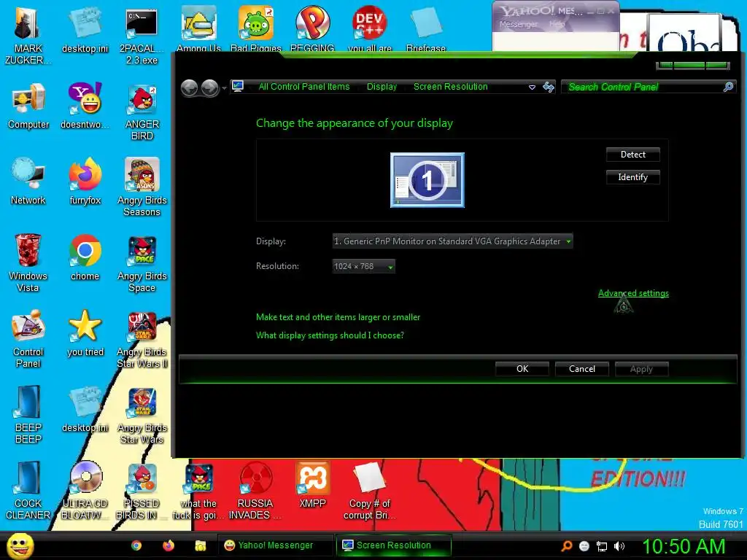Open Angry Birds Space shortcut
This screenshot has height=560, width=747.
pos(142,262)
